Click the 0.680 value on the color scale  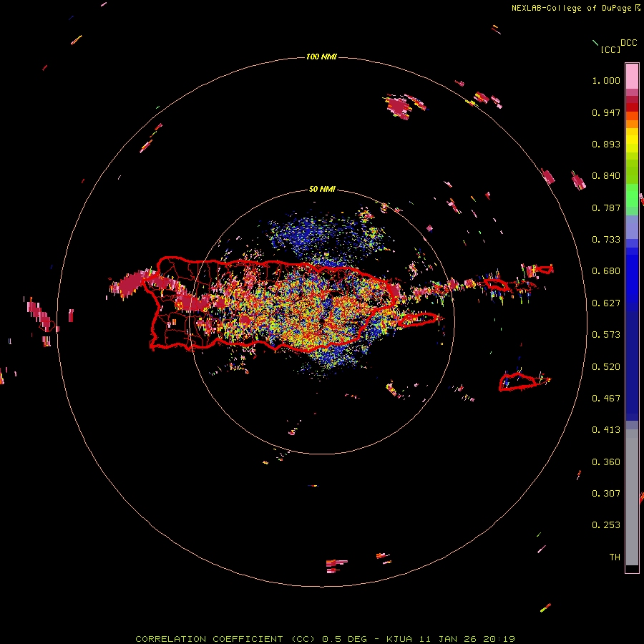606,271
